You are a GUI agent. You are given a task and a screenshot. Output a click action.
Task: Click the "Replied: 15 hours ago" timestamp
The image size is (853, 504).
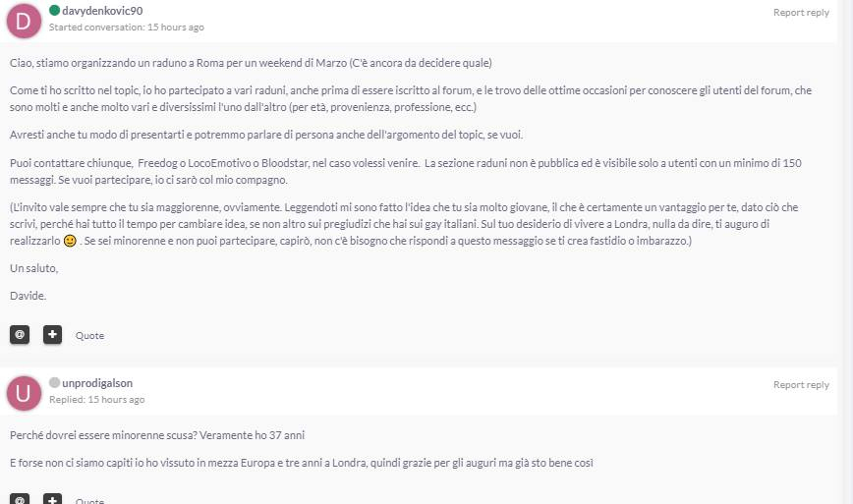tap(97, 400)
